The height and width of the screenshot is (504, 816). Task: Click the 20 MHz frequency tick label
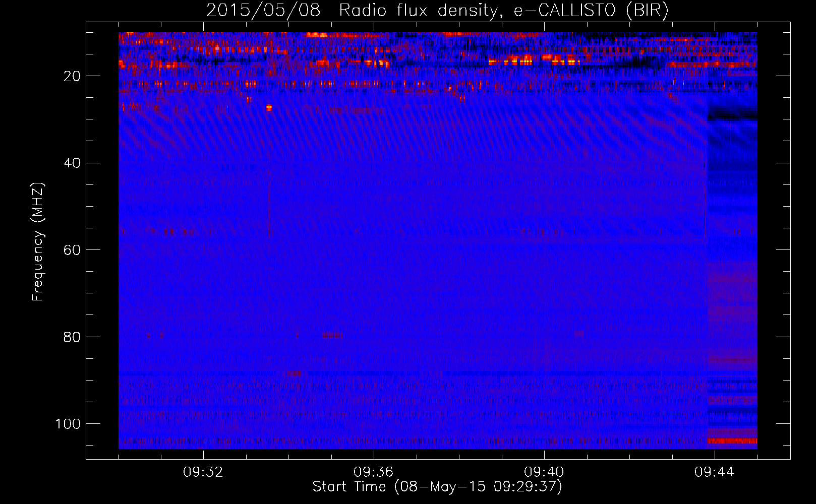pos(72,76)
